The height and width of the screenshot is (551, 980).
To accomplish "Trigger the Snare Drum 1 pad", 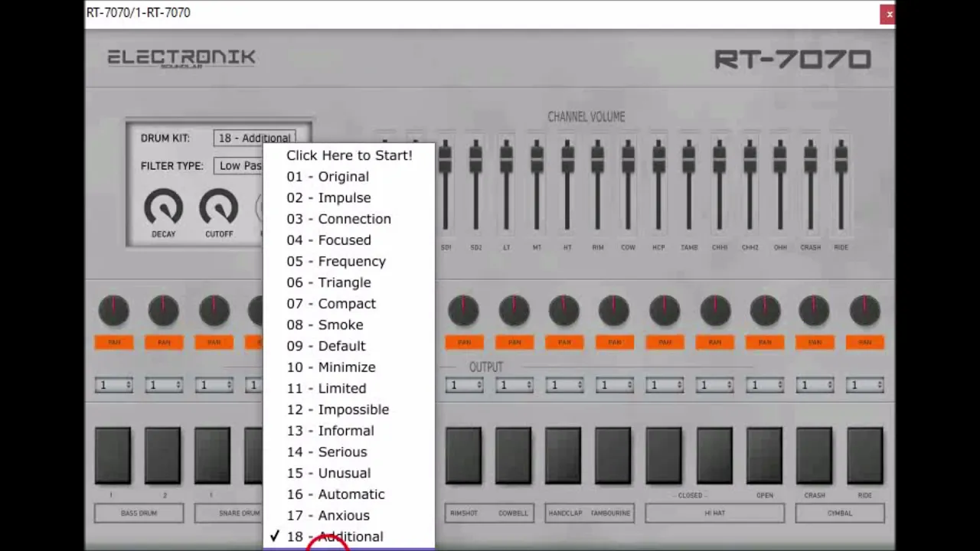I will [213, 456].
